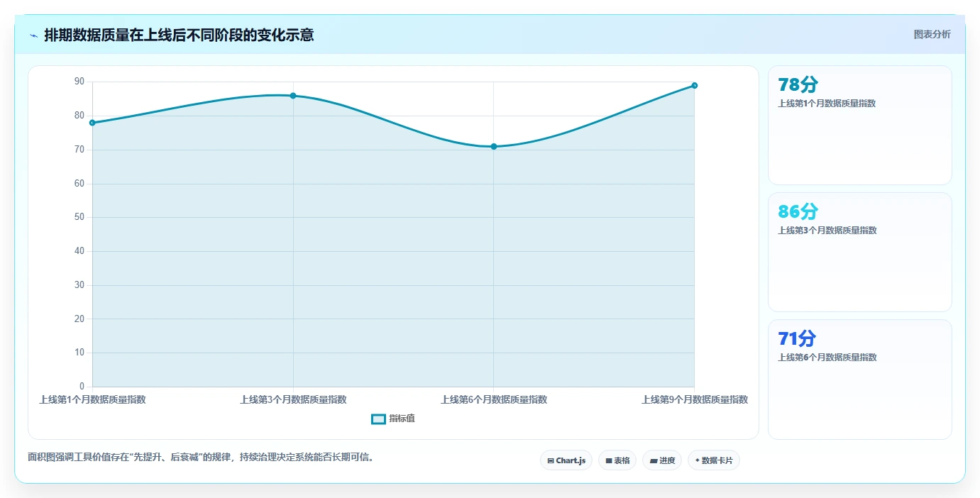980x498 pixels.
Task: Click the y-axis value 0
Action: (x=82, y=387)
